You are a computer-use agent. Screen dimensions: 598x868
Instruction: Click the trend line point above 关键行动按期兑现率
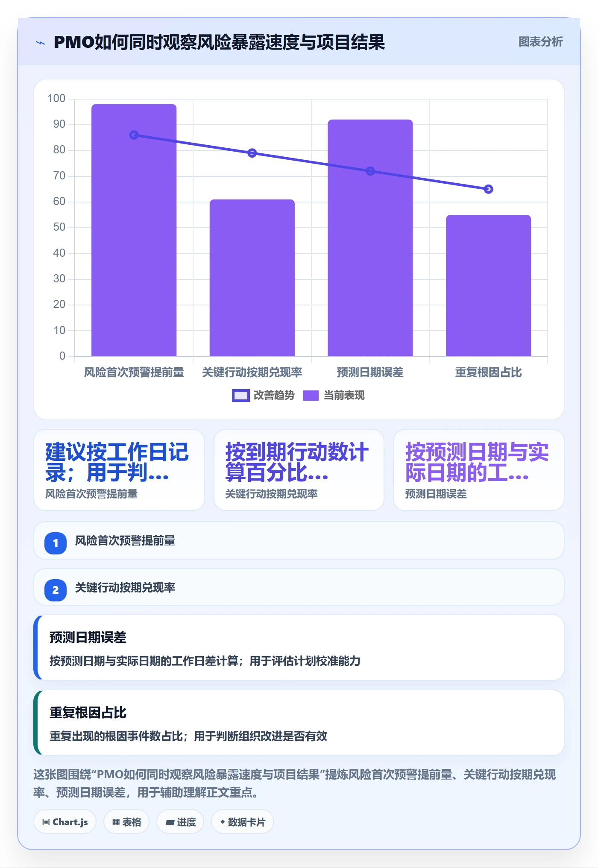(x=252, y=153)
